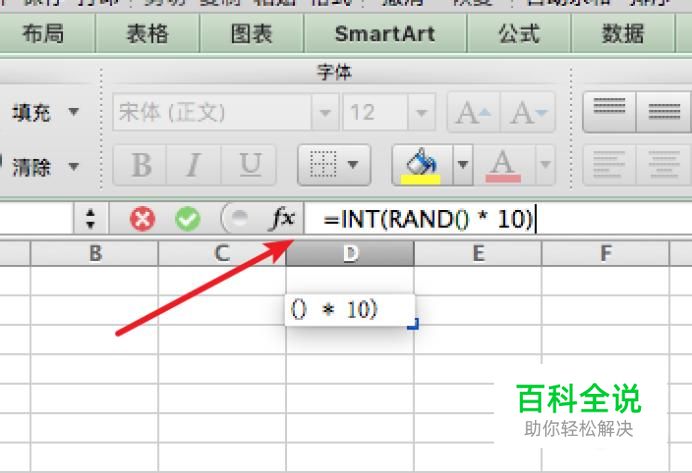
Task: Align text left icon
Action: tap(609, 166)
